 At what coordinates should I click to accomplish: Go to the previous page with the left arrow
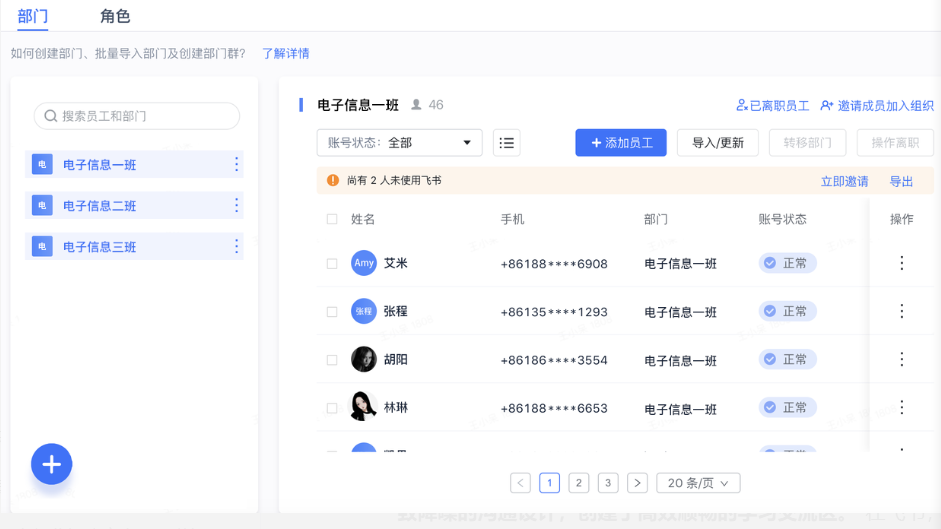click(520, 483)
